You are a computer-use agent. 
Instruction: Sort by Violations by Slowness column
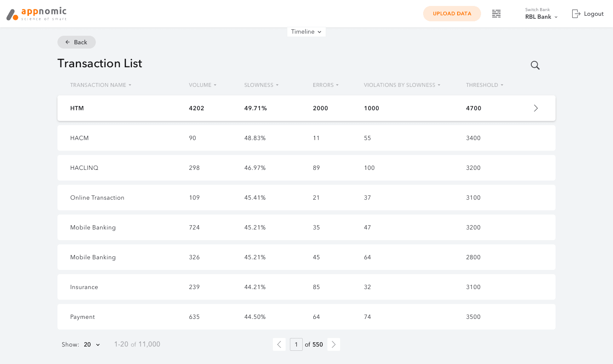(x=402, y=85)
